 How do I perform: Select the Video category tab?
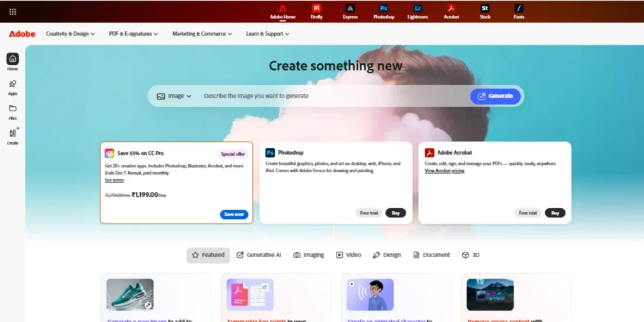(348, 255)
